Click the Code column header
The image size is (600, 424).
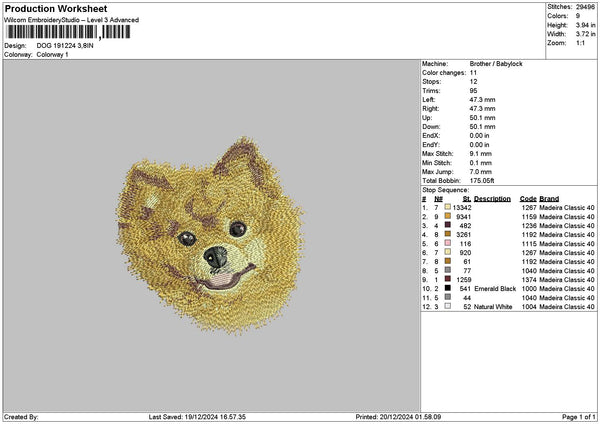pyautogui.click(x=528, y=198)
